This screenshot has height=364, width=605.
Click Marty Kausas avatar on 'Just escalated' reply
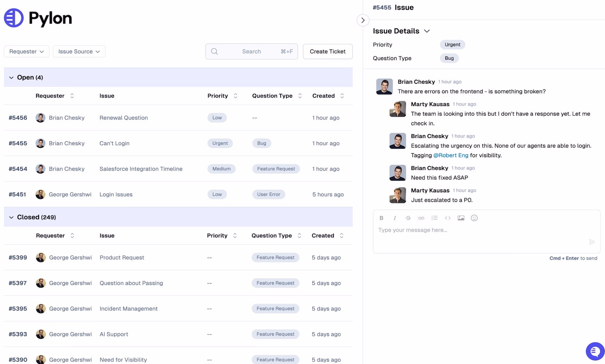(398, 195)
